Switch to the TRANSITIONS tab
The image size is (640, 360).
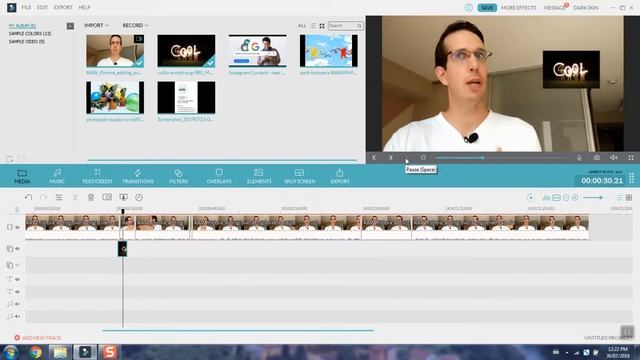click(x=138, y=176)
